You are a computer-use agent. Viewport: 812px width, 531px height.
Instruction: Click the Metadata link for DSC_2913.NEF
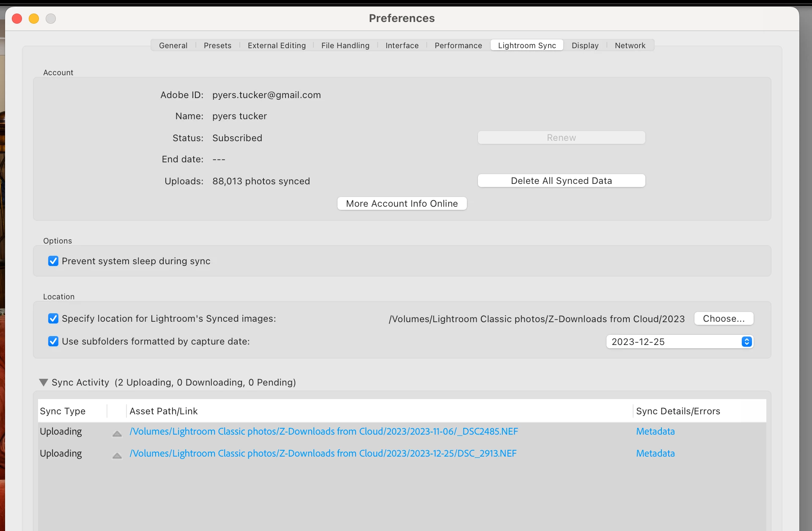coord(655,454)
